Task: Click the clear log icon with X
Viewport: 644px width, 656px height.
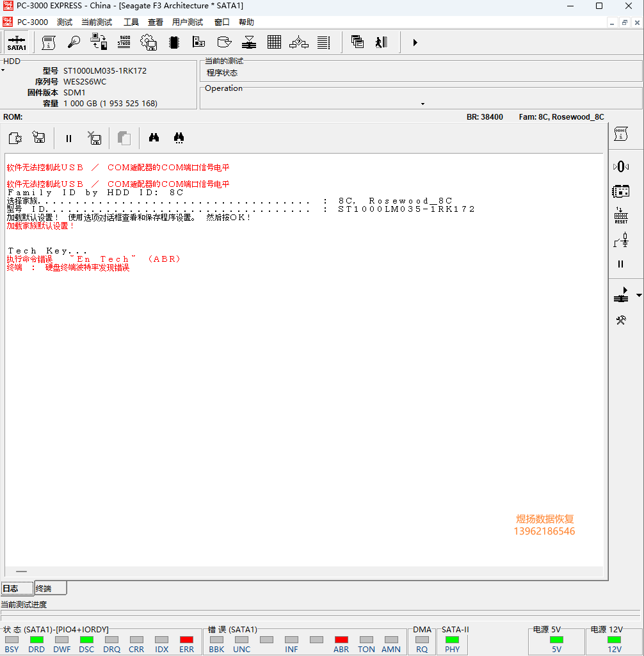Action: tap(94, 138)
